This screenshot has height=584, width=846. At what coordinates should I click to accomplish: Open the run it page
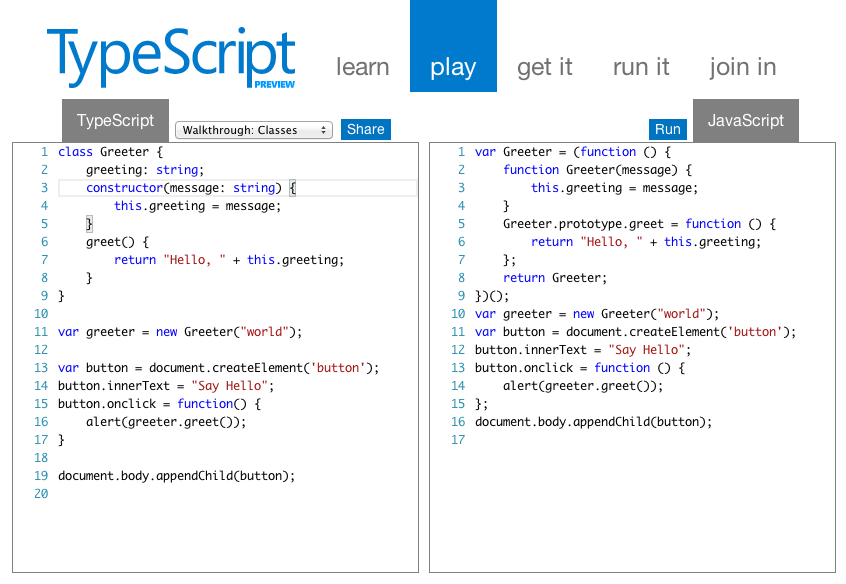click(x=641, y=67)
